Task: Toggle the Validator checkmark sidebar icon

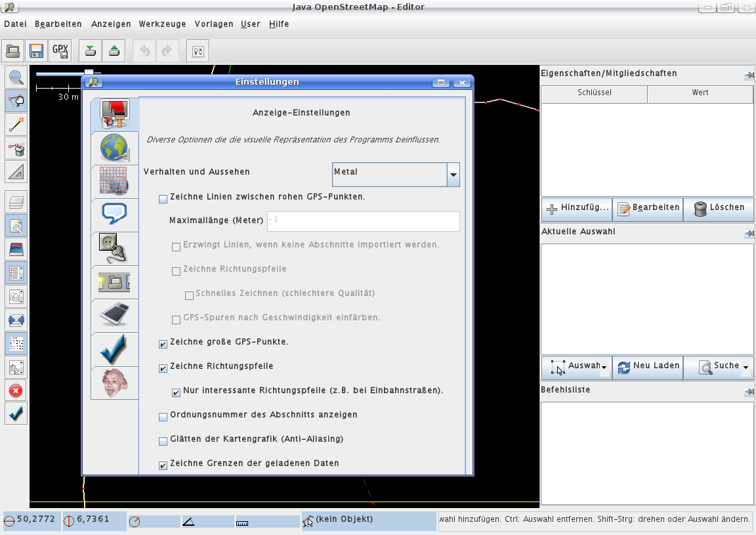Action: [x=16, y=414]
